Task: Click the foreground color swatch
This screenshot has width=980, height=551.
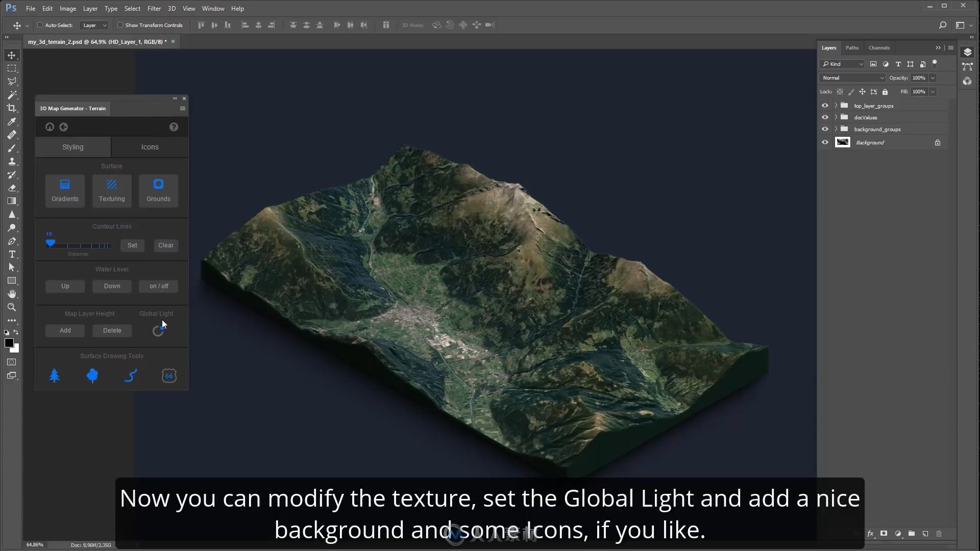Action: [x=9, y=343]
